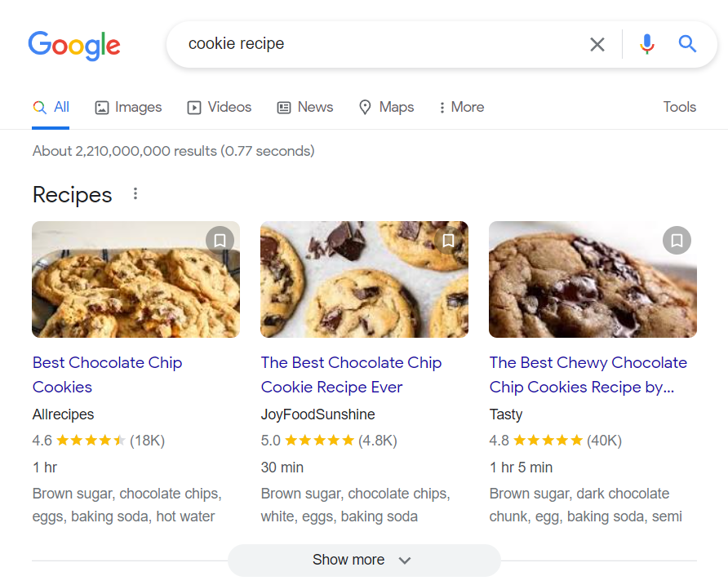Open the News results tab
Image resolution: width=728 pixels, height=585 pixels.
tap(305, 107)
